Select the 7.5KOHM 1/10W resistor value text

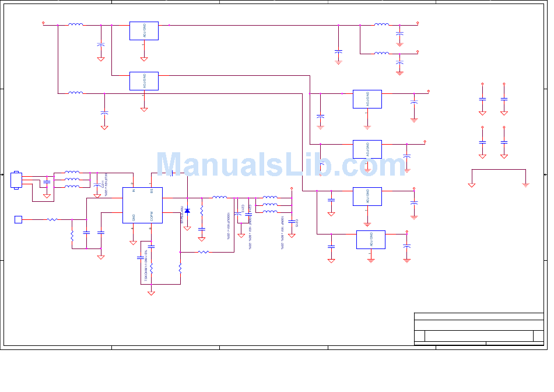[x=146, y=265]
